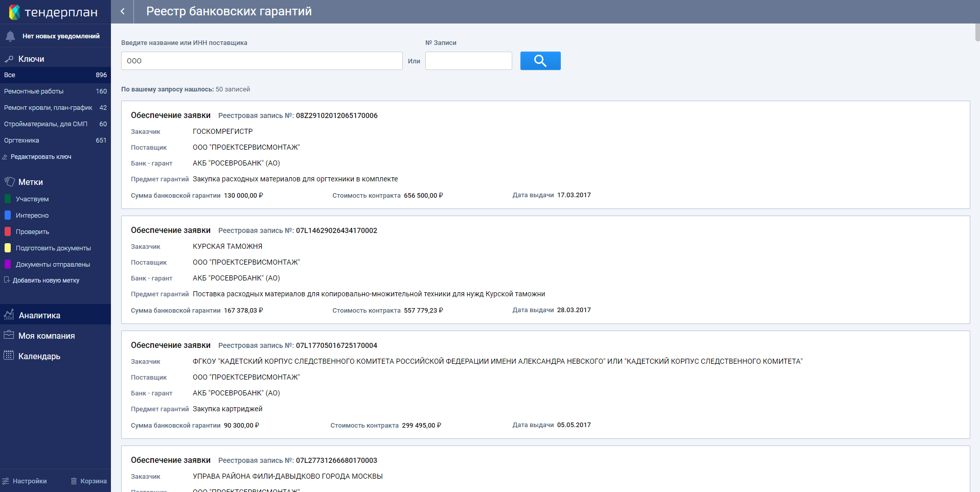Viewport: 980px width, 492px height.
Task: Filter by Интересно label
Action: coord(32,216)
